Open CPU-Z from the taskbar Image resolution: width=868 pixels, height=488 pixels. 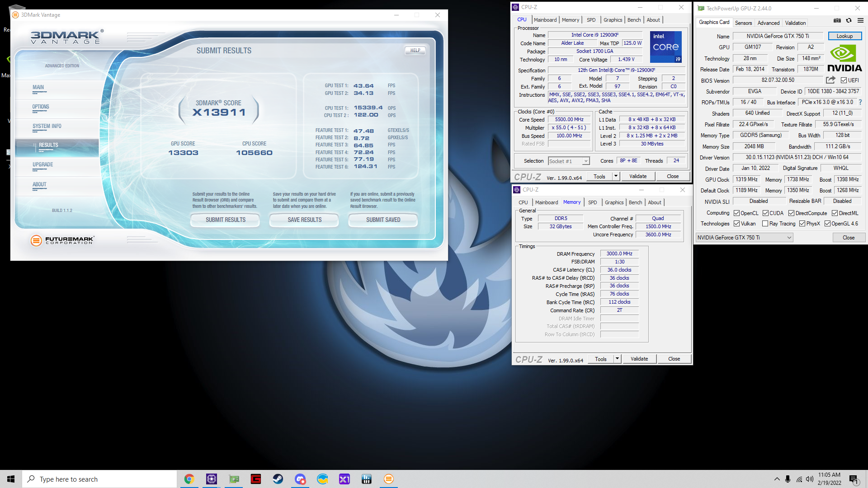pyautogui.click(x=211, y=479)
